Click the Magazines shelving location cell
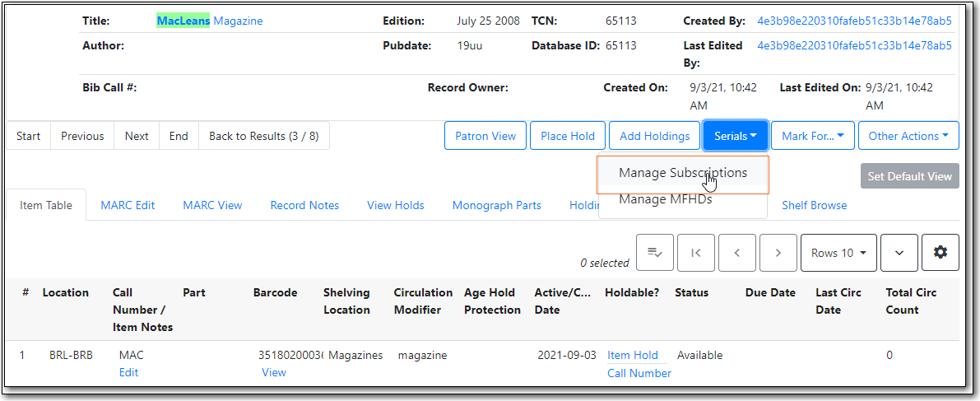980x401 pixels. click(x=355, y=356)
